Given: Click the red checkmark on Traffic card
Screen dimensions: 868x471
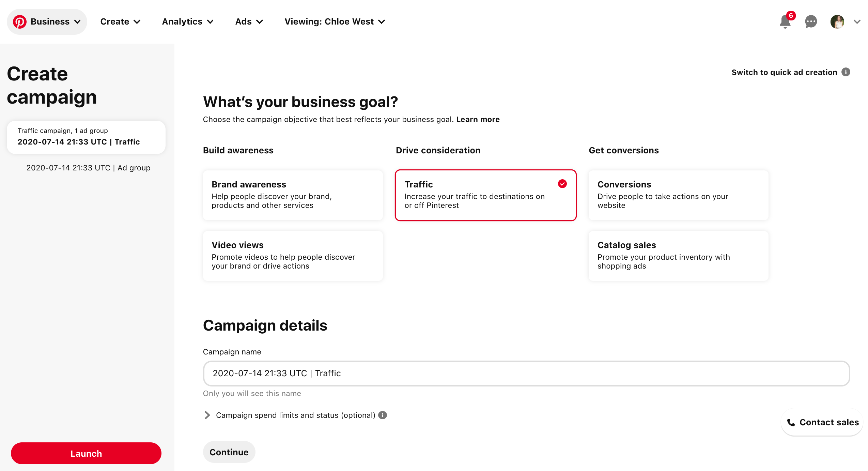Looking at the screenshot, I should tap(562, 184).
